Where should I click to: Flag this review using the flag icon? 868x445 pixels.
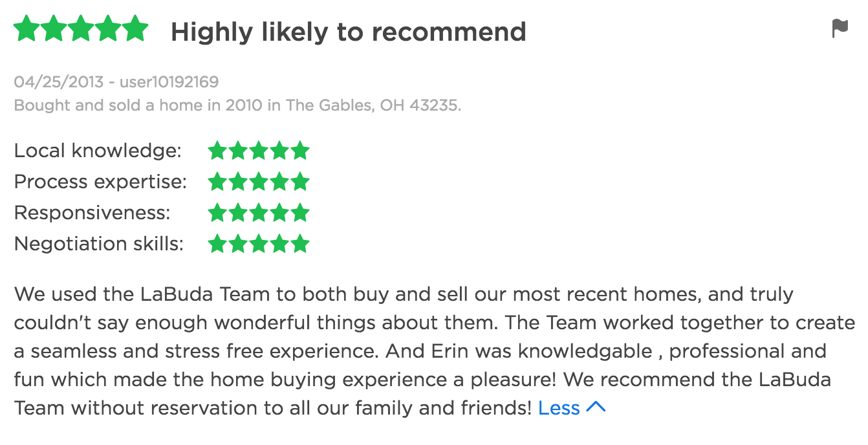tap(840, 28)
